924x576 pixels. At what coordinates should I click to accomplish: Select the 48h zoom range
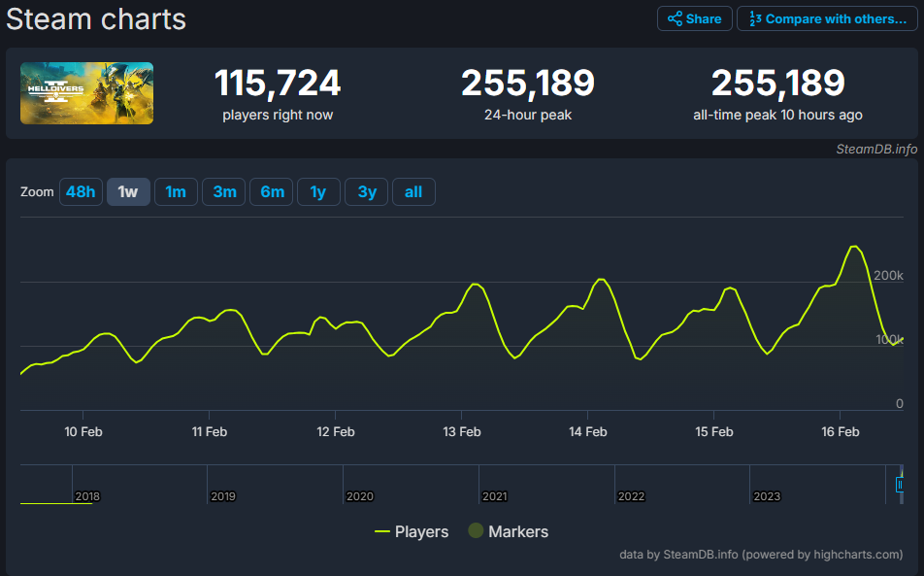click(x=81, y=192)
